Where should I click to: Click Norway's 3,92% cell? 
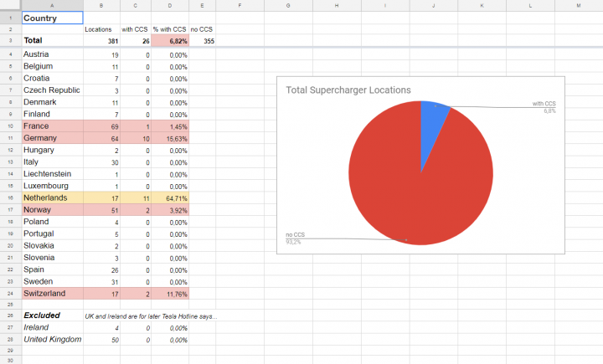[x=170, y=210]
